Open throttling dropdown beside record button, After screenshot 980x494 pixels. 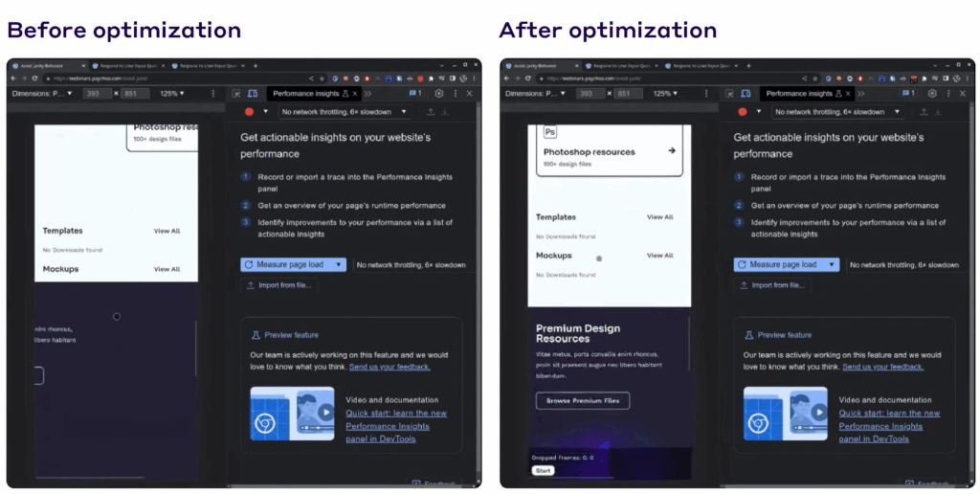tap(836, 112)
